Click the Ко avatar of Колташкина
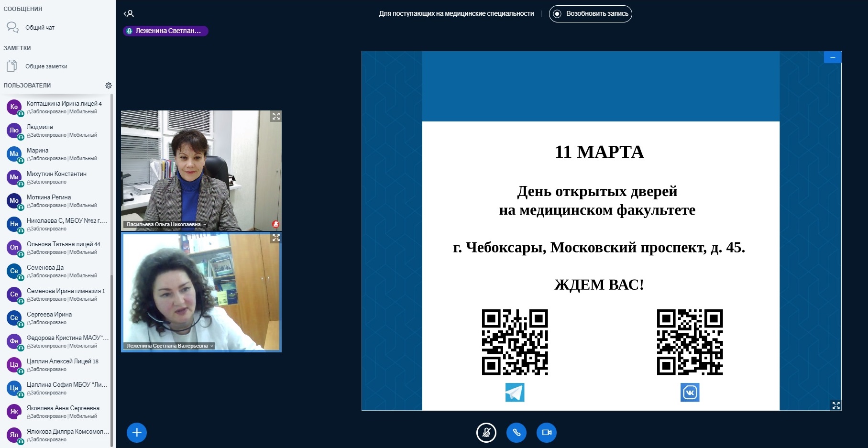This screenshot has height=448, width=868. tap(14, 107)
